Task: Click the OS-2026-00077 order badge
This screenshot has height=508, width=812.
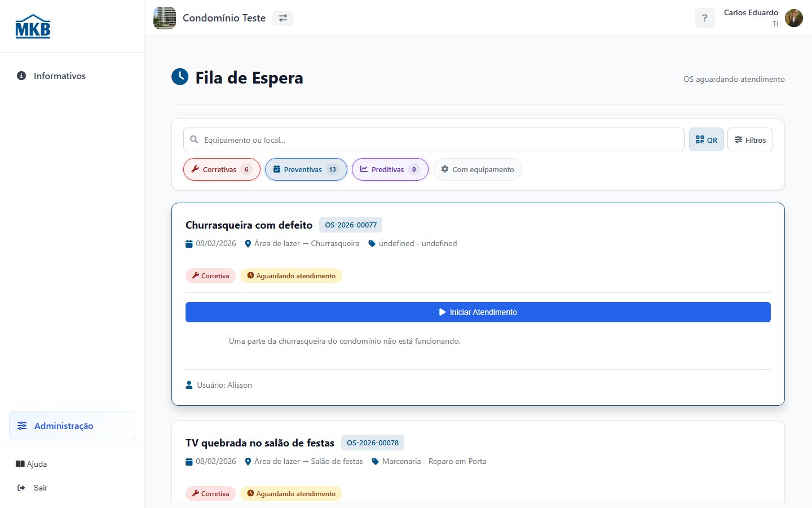Action: tap(351, 225)
